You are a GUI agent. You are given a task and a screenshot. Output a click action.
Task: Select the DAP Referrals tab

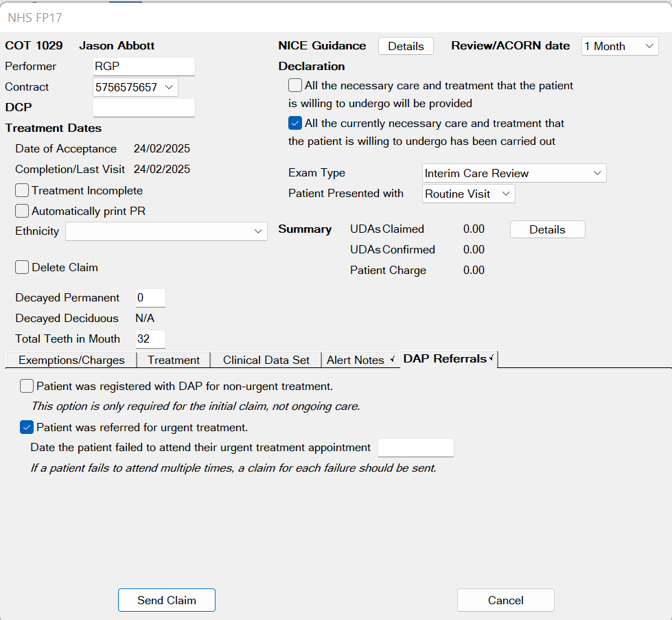(448, 359)
